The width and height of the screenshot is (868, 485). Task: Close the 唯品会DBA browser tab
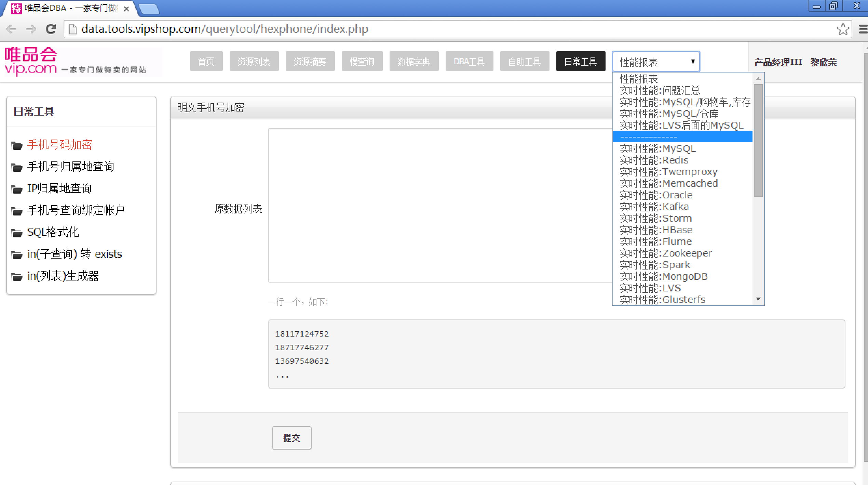126,9
